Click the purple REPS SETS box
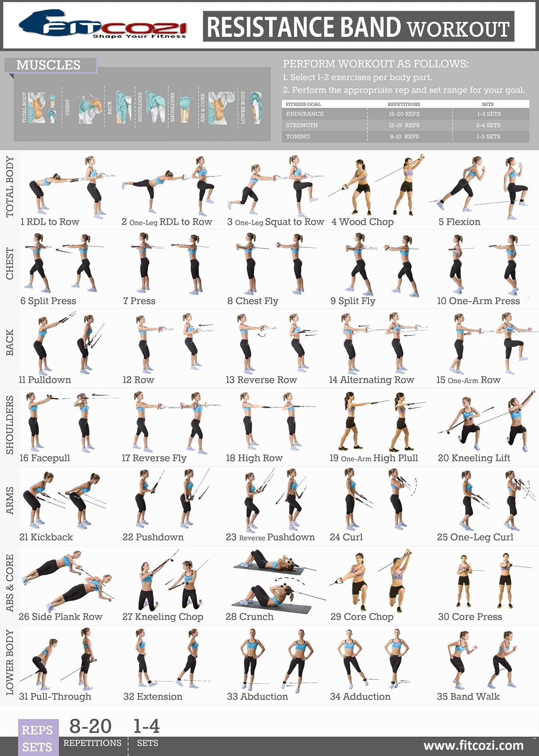Image resolution: width=539 pixels, height=756 pixels. point(38,738)
